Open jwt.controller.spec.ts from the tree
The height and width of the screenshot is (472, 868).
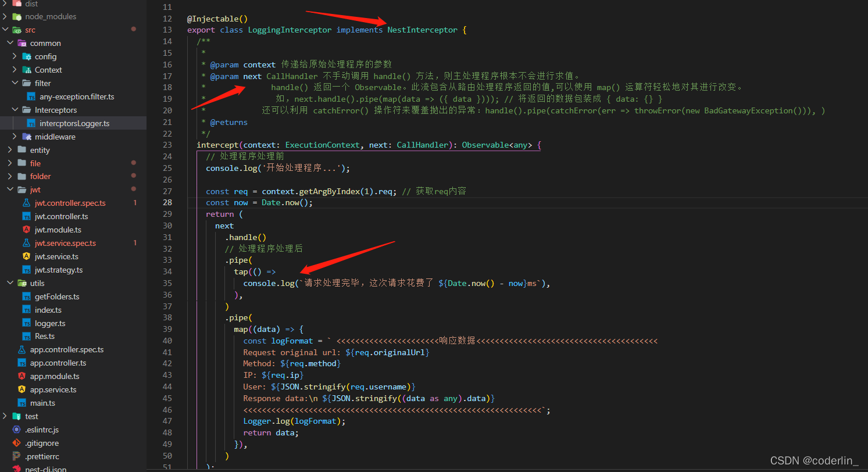pos(70,203)
